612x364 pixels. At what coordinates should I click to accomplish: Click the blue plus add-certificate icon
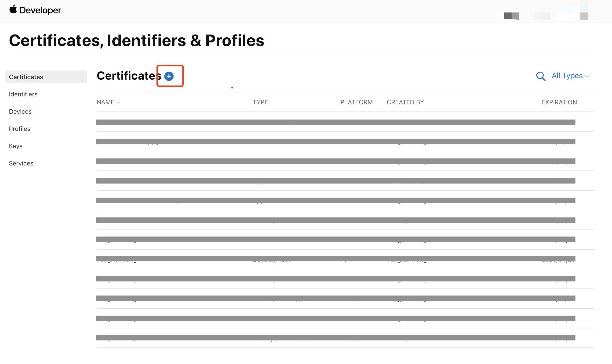point(169,76)
